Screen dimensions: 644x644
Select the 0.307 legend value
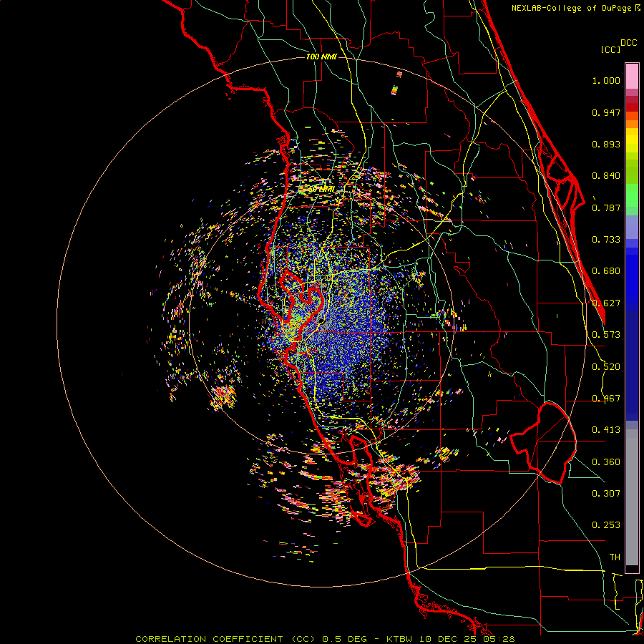[606, 494]
